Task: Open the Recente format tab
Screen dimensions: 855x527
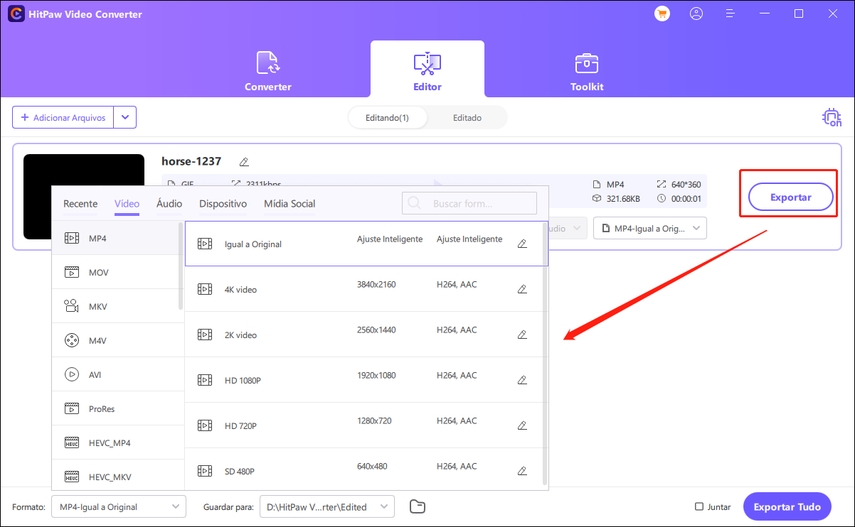Action: pos(80,203)
